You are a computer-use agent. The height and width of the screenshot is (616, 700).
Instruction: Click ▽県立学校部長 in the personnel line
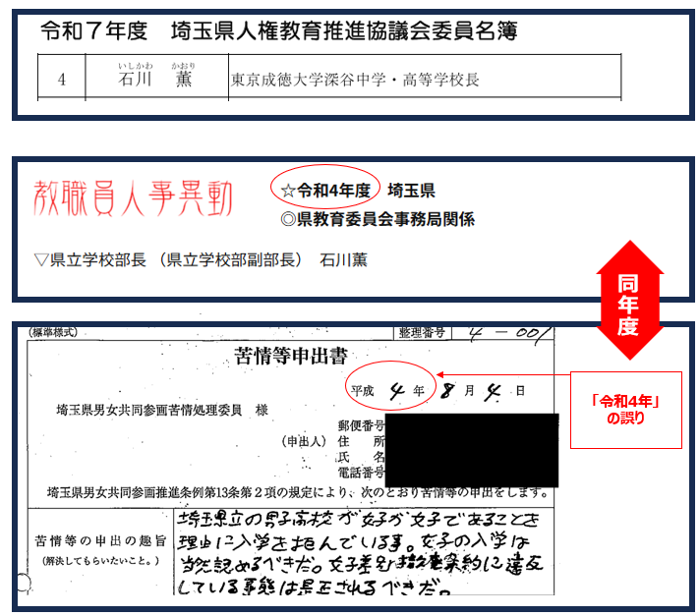(90, 259)
